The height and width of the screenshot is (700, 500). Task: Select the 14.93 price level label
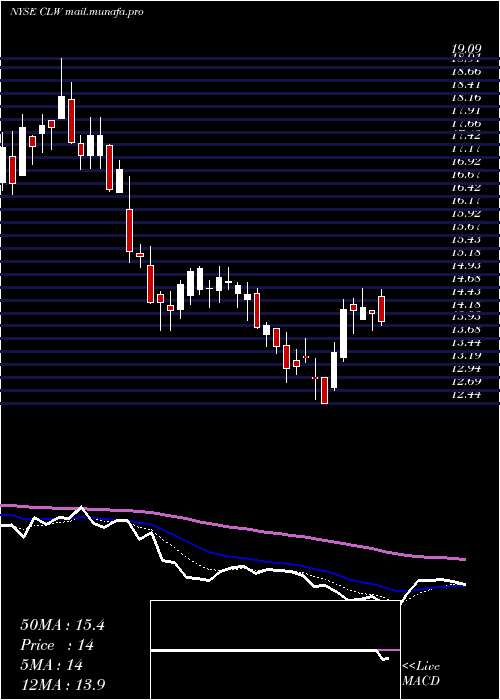[467, 265]
